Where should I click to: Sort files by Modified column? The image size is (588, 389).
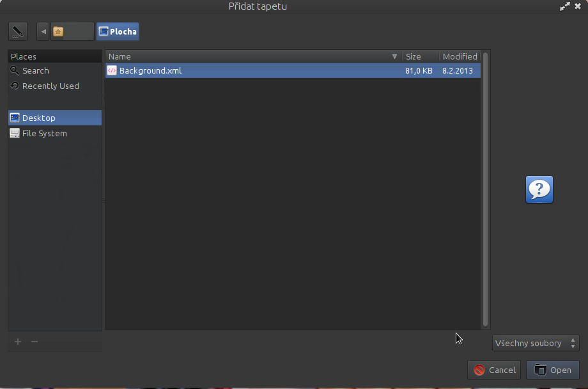460,57
